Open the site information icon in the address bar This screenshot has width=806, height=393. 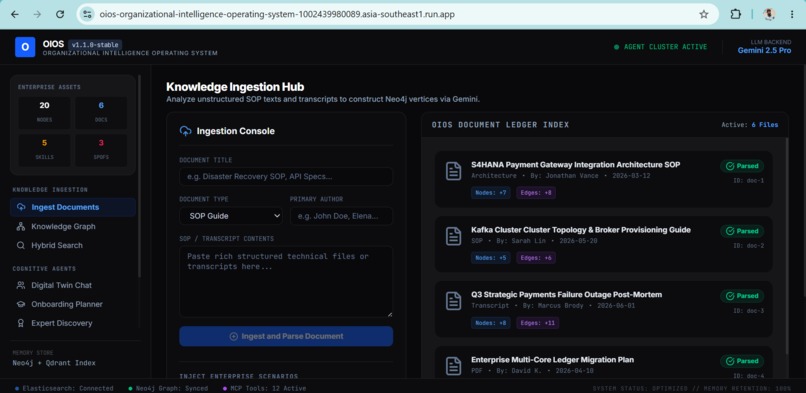tap(88, 14)
